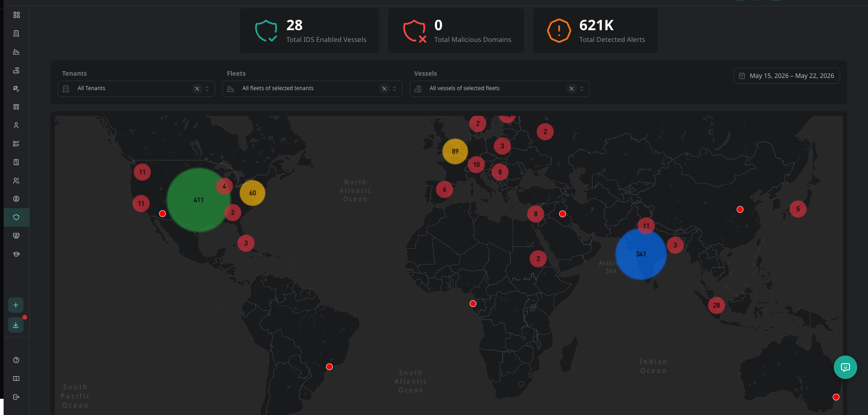Screen dimensions: 868x415
Task: Click the blue 341 cluster over India
Action: click(x=641, y=254)
